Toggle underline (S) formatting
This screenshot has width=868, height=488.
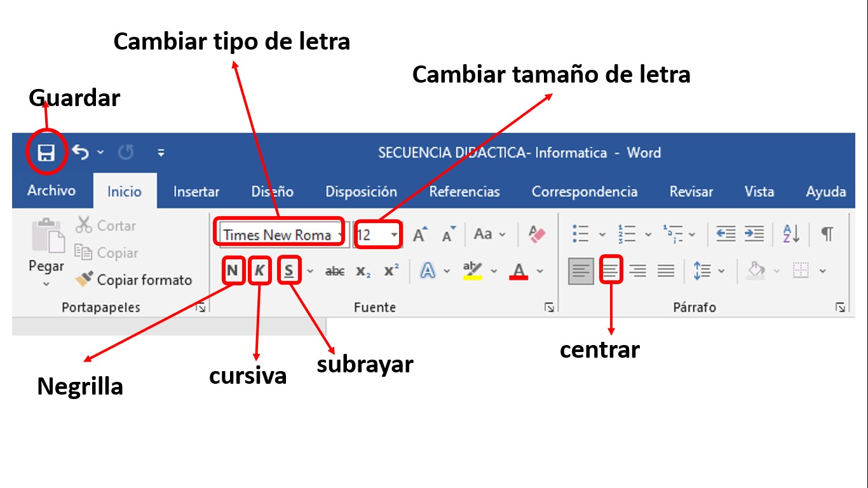289,271
